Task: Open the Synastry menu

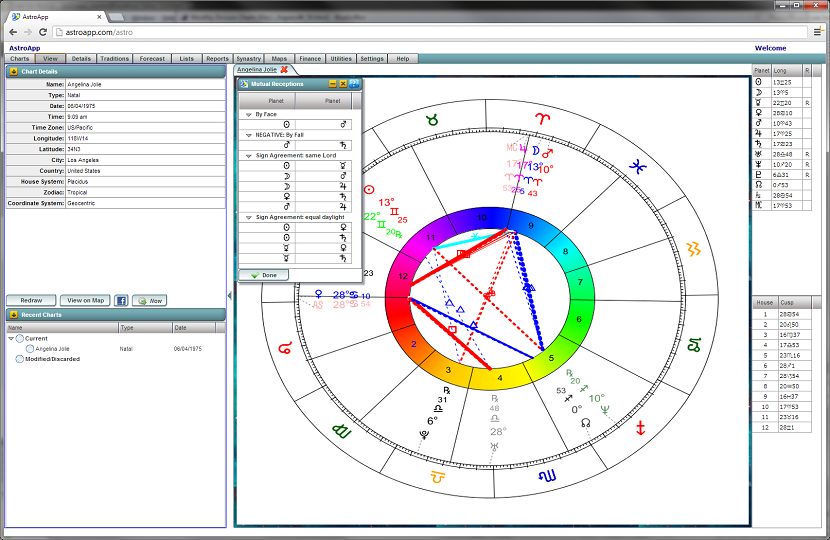Action: pyautogui.click(x=248, y=59)
